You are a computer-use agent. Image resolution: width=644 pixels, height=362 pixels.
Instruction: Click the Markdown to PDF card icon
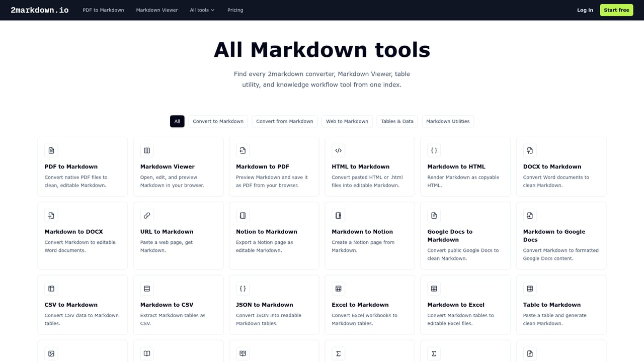pos(243,150)
